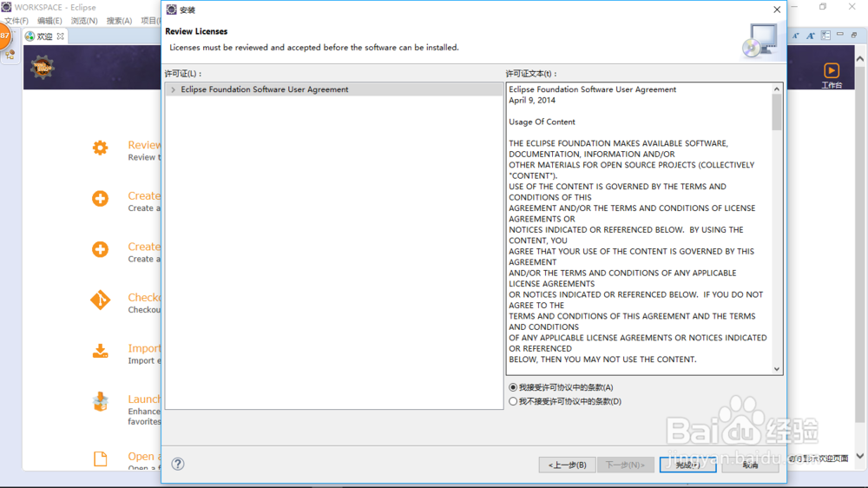Click the first Create plus icon on the Welcome page
This screenshot has width=868, height=488.
click(100, 198)
